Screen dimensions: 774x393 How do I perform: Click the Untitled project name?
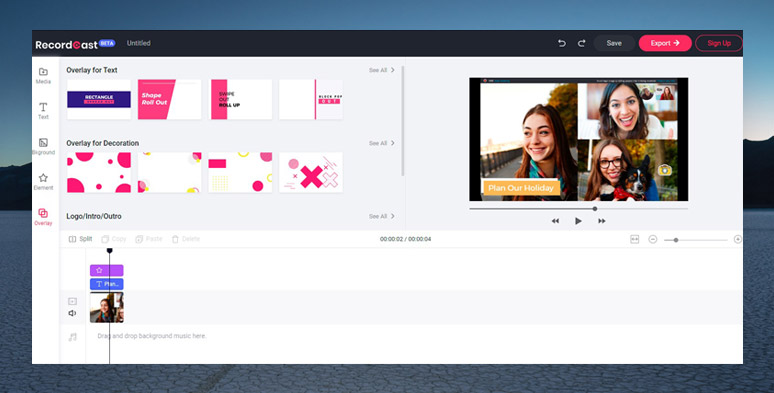tap(139, 43)
